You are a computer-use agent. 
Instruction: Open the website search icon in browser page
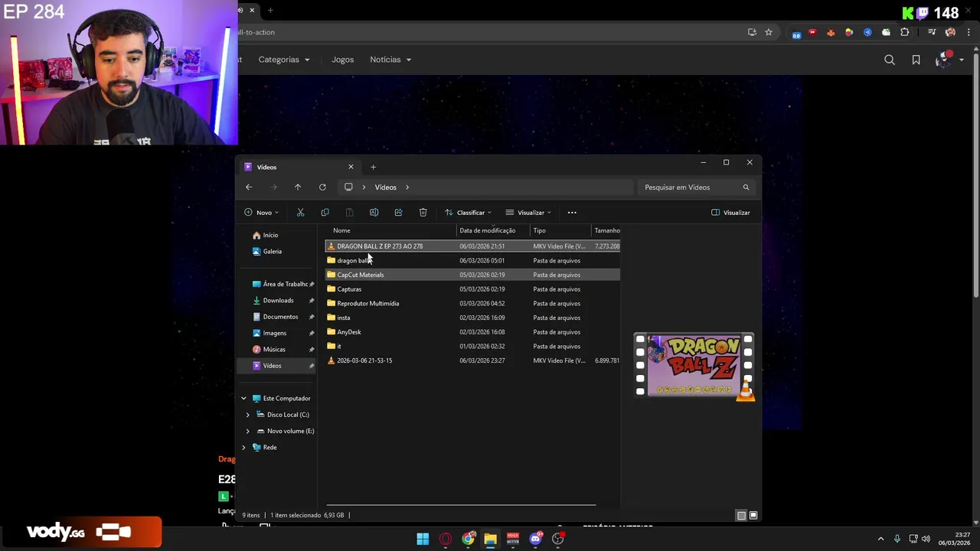pos(890,60)
